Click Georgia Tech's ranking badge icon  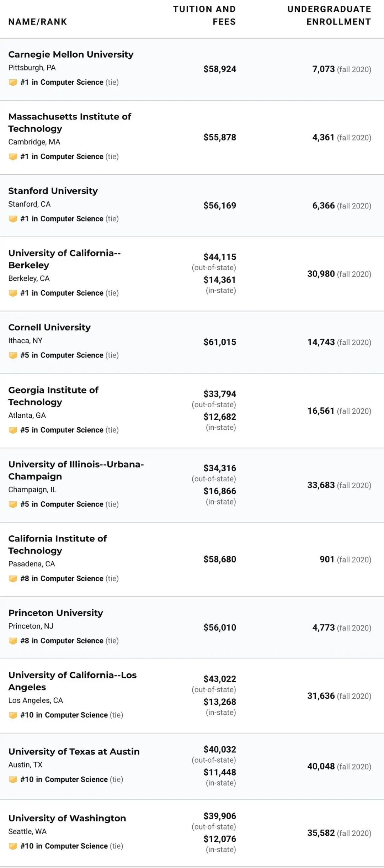pyautogui.click(x=13, y=430)
